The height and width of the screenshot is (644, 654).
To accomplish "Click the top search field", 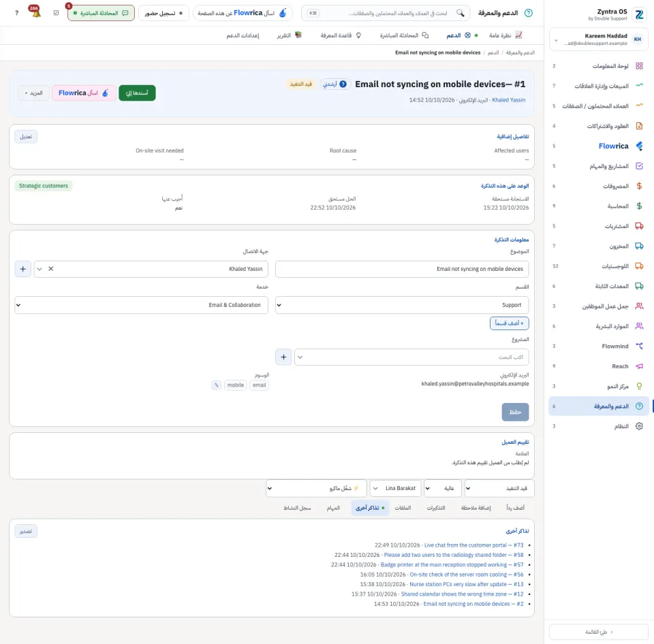I will point(386,13).
